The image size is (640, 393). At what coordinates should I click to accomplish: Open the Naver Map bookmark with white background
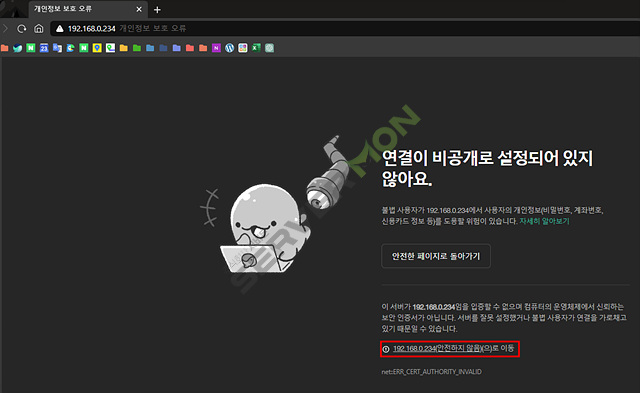point(110,48)
